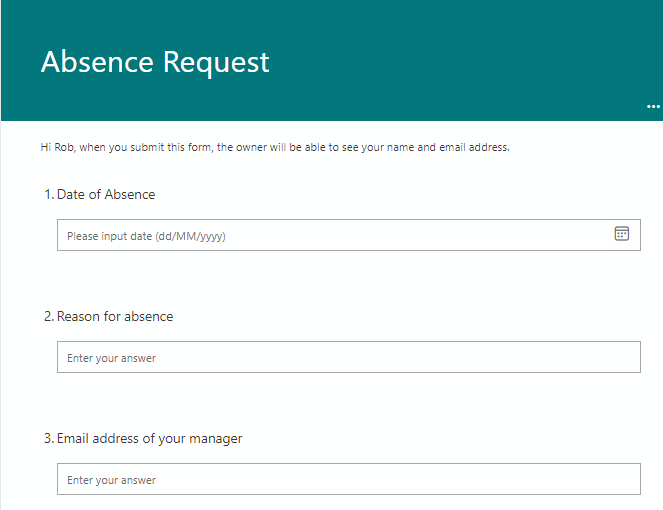This screenshot has height=510, width=663.
Task: Click question number 3 beside Email address
Action: pyautogui.click(x=47, y=438)
